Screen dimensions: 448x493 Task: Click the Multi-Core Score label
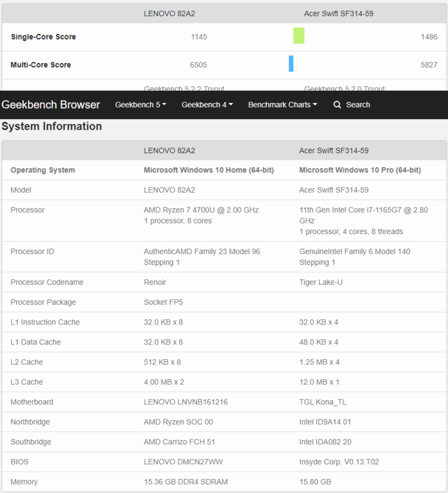[x=41, y=65]
